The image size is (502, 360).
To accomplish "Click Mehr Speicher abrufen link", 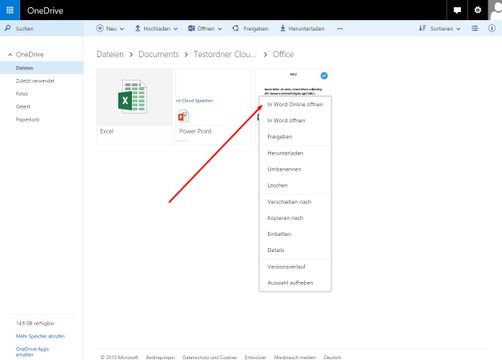I will point(40,336).
